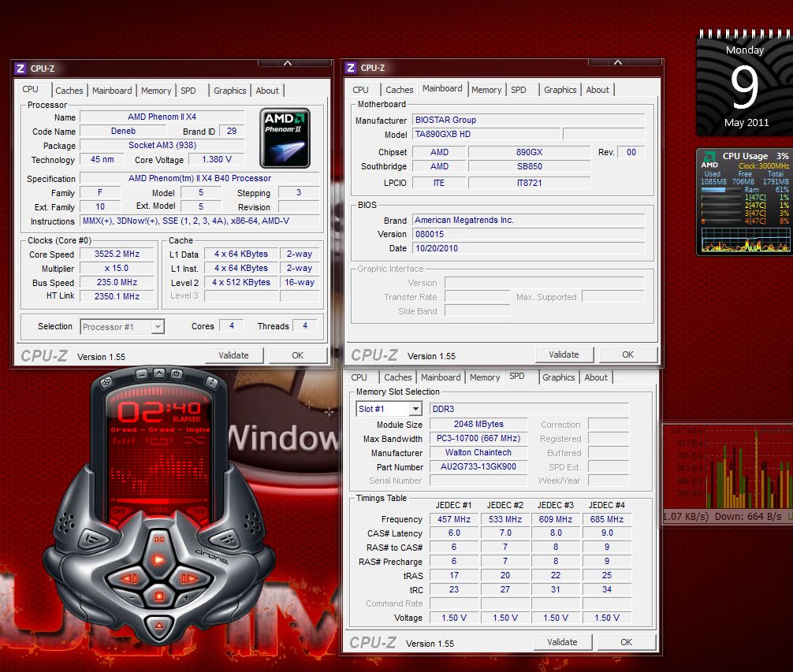Click the calendar gadget showing Monday 9

[744, 84]
